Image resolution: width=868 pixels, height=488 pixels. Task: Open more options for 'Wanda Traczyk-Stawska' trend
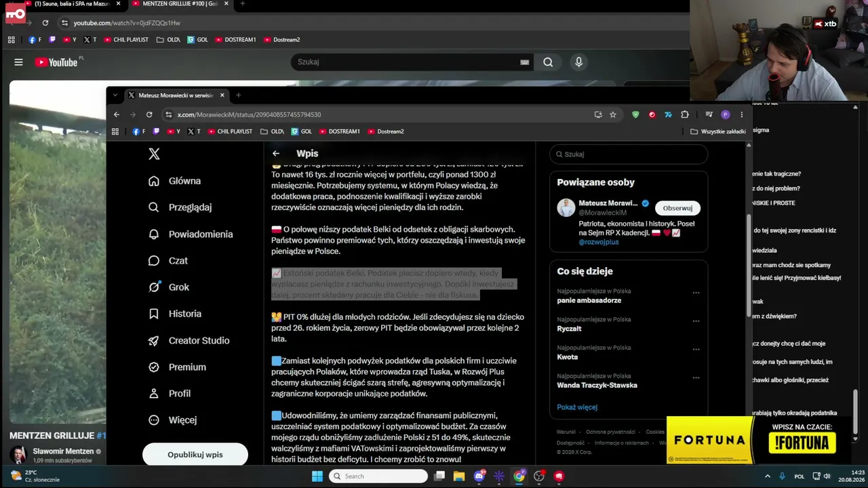pos(696,378)
